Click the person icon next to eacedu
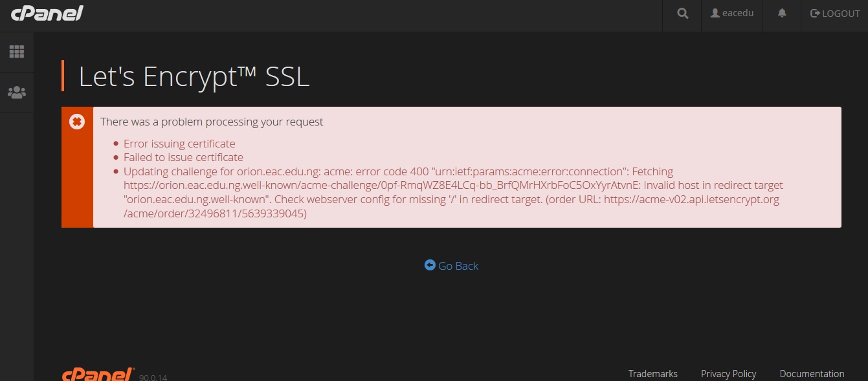Image resolution: width=868 pixels, height=381 pixels. (715, 13)
